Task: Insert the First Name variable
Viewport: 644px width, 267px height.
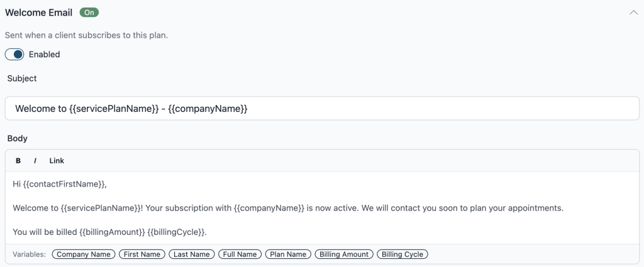Action: point(142,254)
